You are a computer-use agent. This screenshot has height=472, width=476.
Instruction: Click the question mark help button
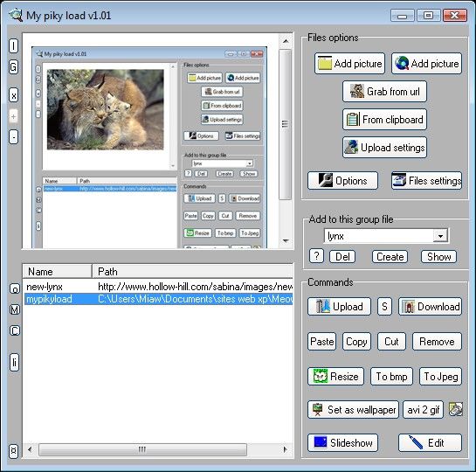(x=317, y=256)
